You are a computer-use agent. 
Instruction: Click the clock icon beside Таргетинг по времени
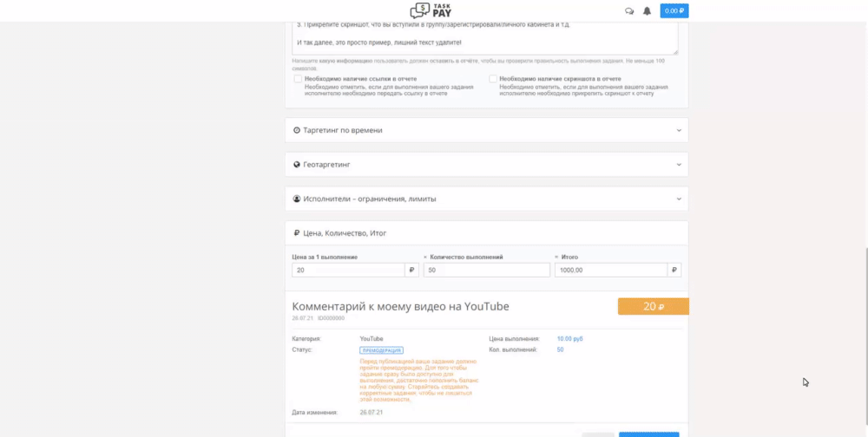(297, 131)
